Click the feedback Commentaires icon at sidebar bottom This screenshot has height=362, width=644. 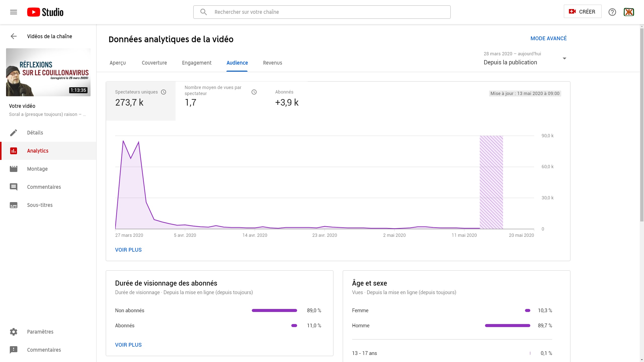point(14,350)
